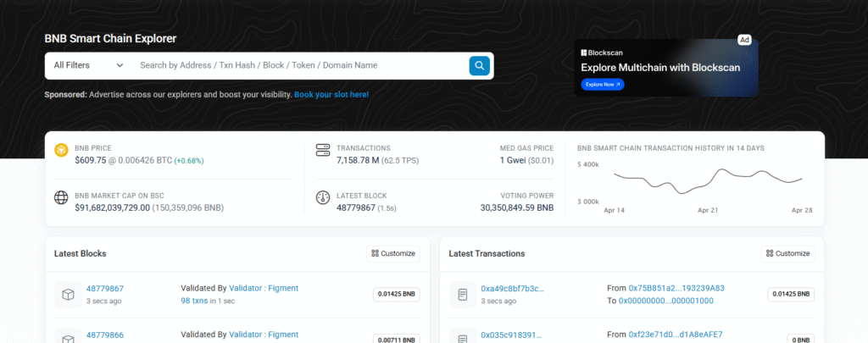The height and width of the screenshot is (343, 868).
Task: Click the 0.01425 BNB transaction amount badge
Action: pos(791,295)
